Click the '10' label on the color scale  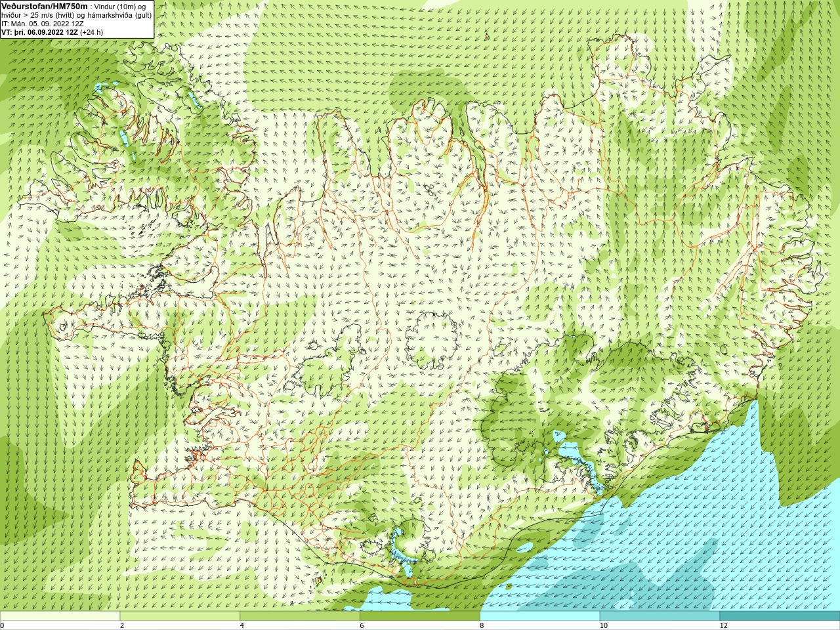pos(603,625)
